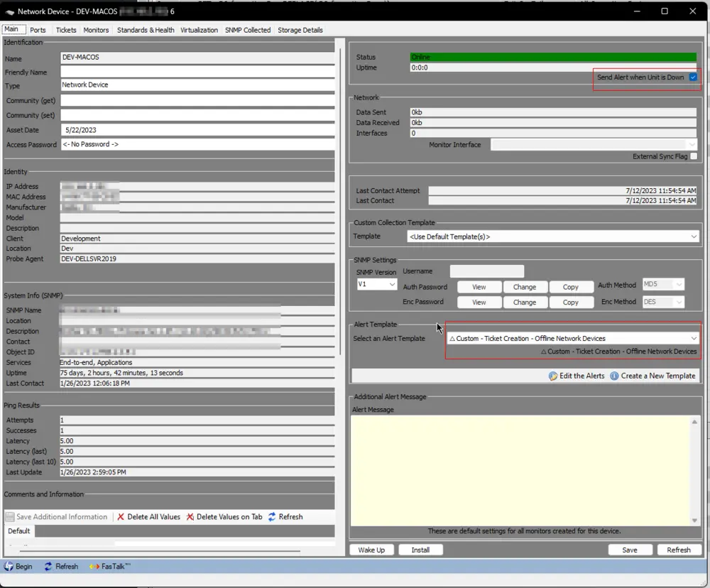The image size is (710, 588).
Task: Click the Uptime value 75 days text
Action: click(121, 373)
